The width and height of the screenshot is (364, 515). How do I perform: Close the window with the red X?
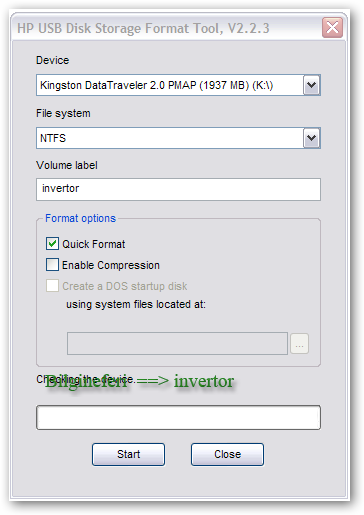coord(332,28)
